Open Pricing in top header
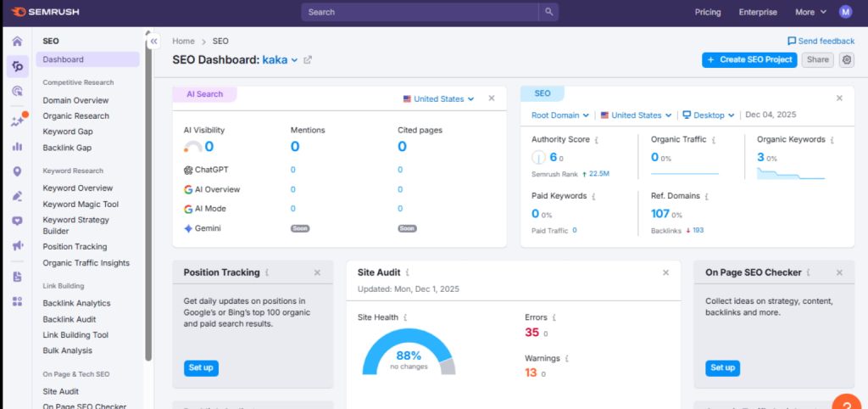868x409 pixels. [708, 12]
